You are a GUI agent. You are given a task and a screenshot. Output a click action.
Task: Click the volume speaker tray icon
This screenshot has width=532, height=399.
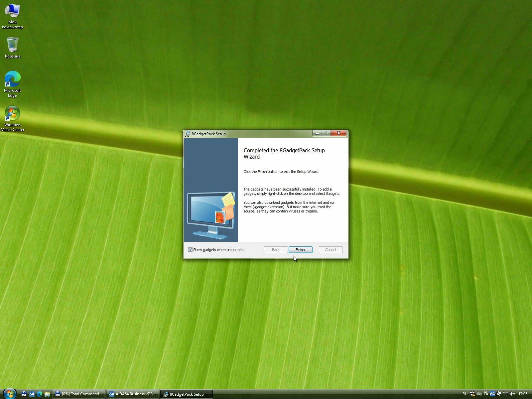[512, 394]
